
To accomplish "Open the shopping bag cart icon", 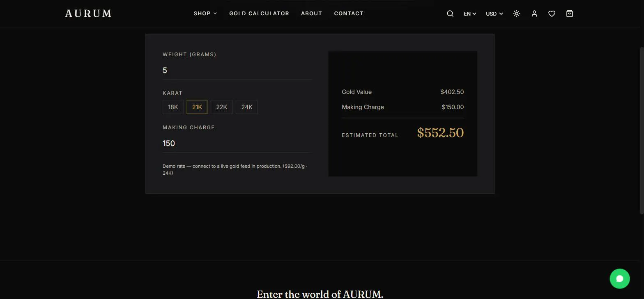I will [x=570, y=14].
